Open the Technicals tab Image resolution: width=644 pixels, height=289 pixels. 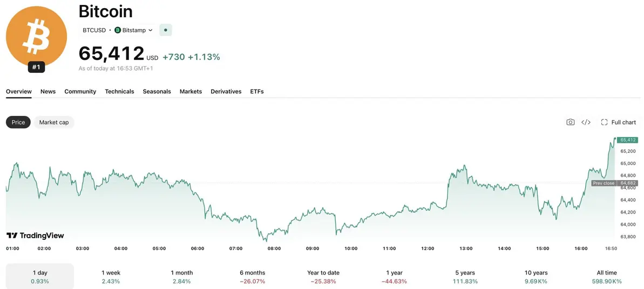click(x=119, y=92)
